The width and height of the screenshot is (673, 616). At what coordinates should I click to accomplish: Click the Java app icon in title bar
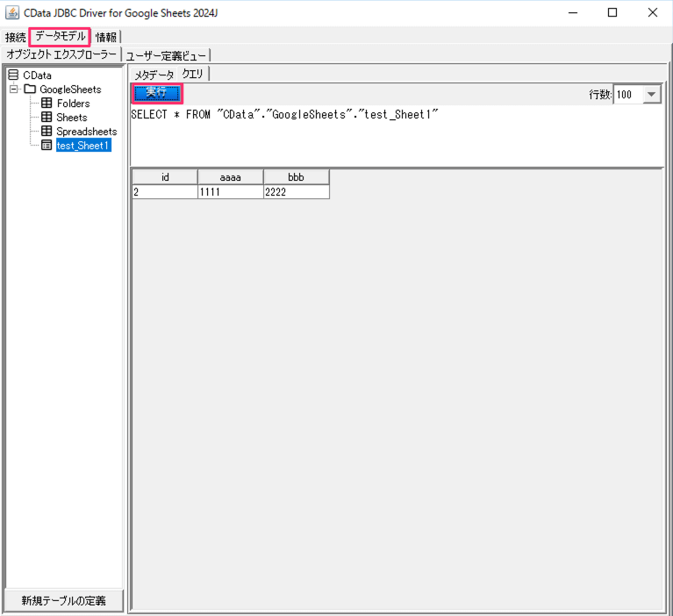(x=12, y=13)
